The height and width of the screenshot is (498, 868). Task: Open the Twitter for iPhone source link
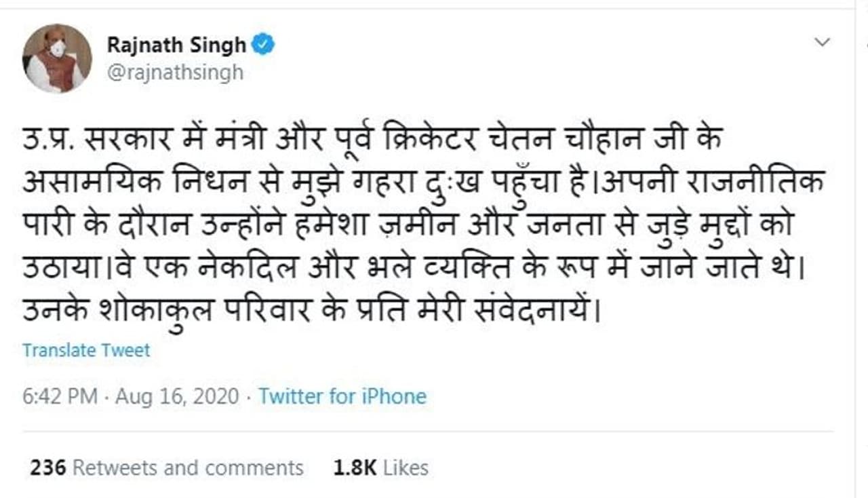[x=342, y=396]
